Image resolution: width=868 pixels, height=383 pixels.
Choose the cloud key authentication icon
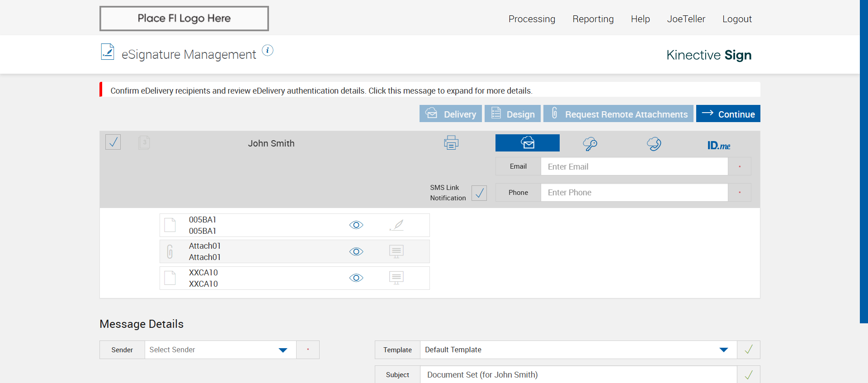(590, 144)
